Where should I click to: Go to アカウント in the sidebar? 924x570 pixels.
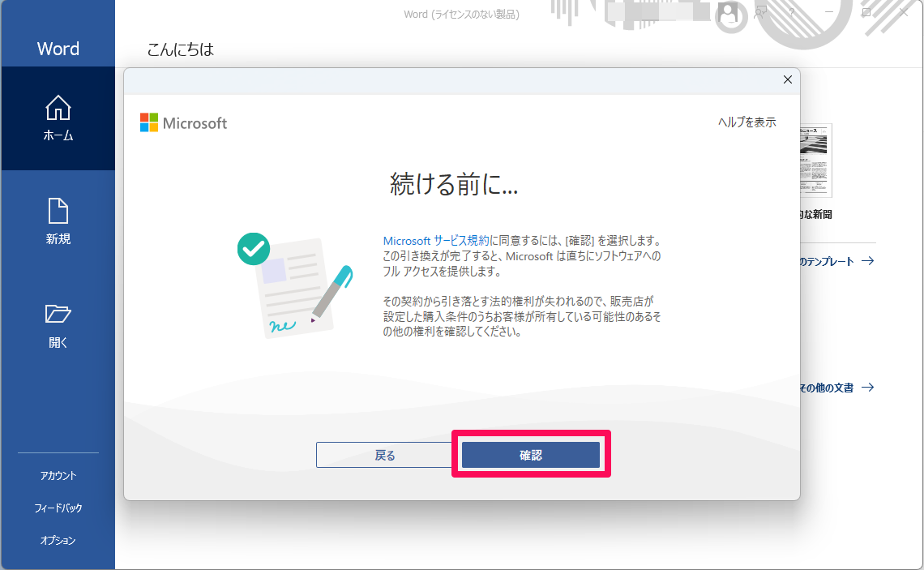(x=58, y=476)
